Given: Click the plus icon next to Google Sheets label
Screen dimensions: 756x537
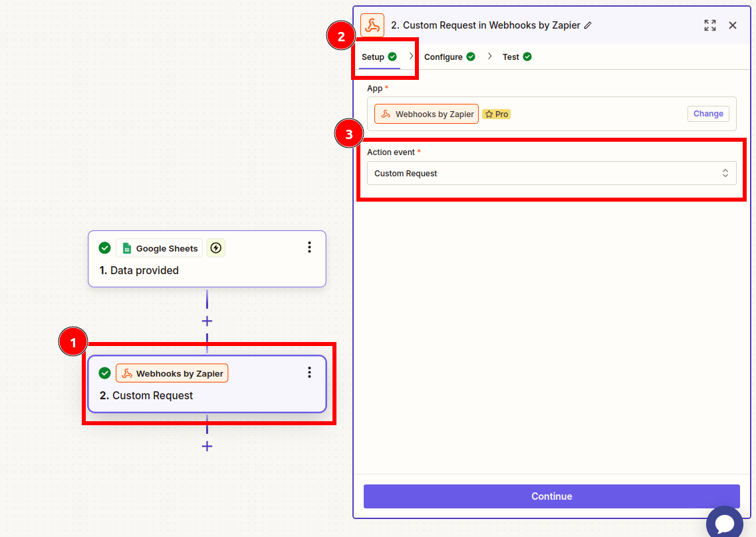Looking at the screenshot, I should [215, 248].
